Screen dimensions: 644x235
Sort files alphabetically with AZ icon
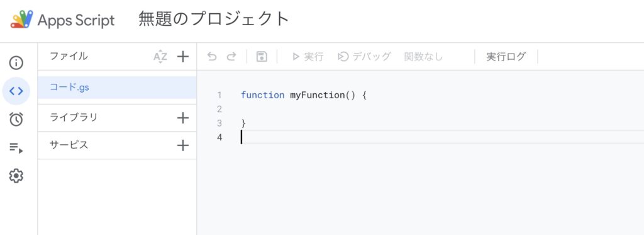(160, 56)
